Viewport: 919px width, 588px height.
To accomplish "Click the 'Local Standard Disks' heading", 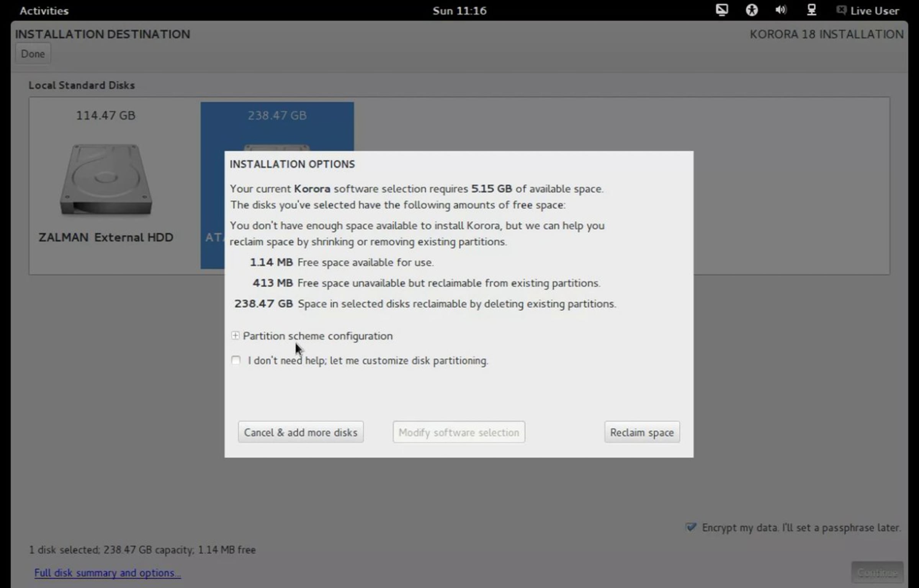I will click(82, 85).
